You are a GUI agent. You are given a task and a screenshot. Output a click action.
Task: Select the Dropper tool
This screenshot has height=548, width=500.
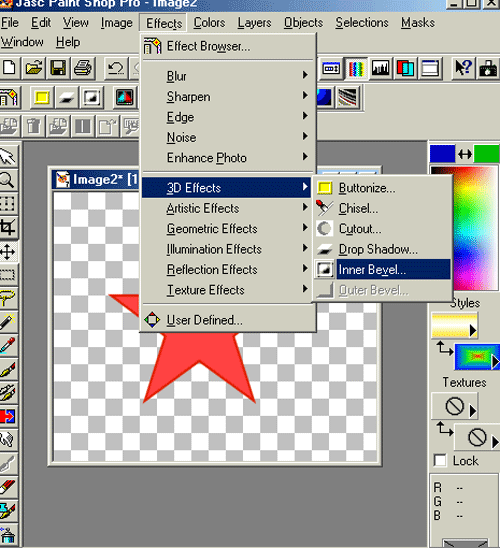pyautogui.click(x=8, y=345)
